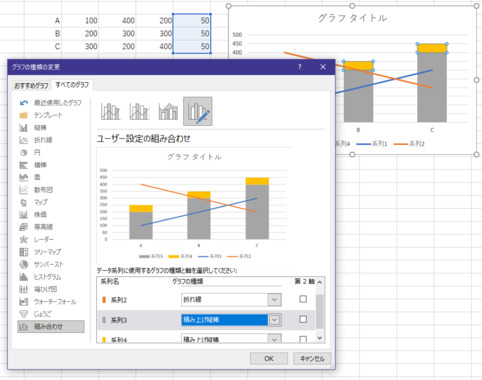Viewport: 482px width, 380px height.
Task: Choose the 折れ線 line chart category
Action: [x=36, y=140]
